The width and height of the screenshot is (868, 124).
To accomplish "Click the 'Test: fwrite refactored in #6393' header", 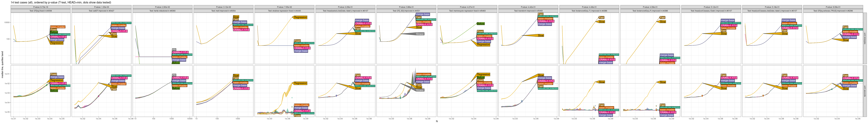I will (162, 11).
